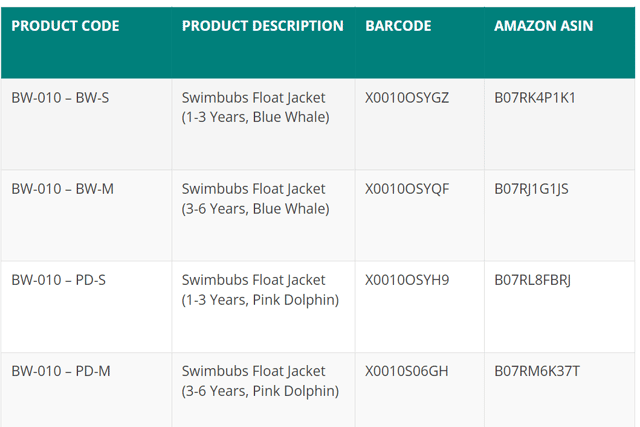Click description for 1-3 Years Pink Dolphin jacket
The width and height of the screenshot is (640, 427).
[x=260, y=290]
